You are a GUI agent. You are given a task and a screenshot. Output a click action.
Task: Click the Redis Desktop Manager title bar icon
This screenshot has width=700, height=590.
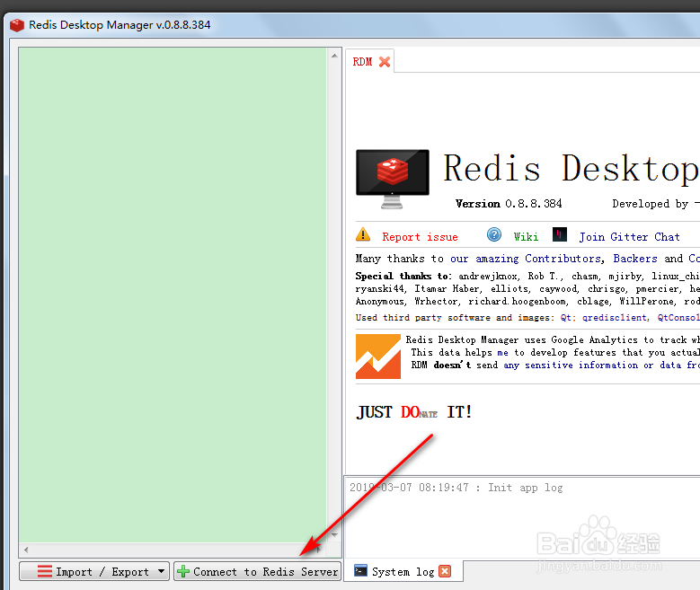point(17,25)
